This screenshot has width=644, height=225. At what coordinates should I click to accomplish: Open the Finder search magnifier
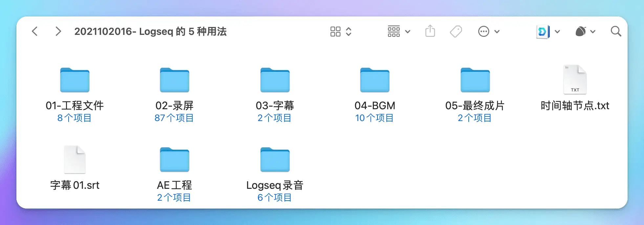(x=616, y=32)
